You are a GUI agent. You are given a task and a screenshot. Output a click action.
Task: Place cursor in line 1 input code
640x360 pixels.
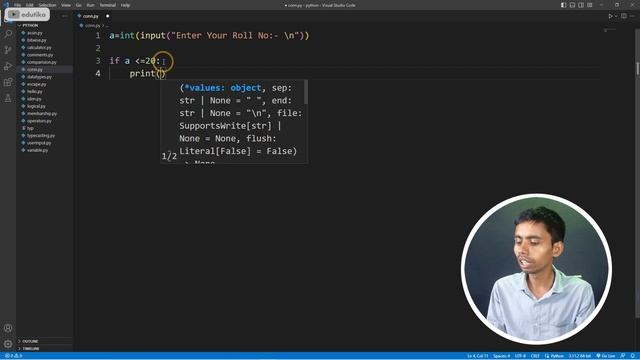[x=209, y=36]
